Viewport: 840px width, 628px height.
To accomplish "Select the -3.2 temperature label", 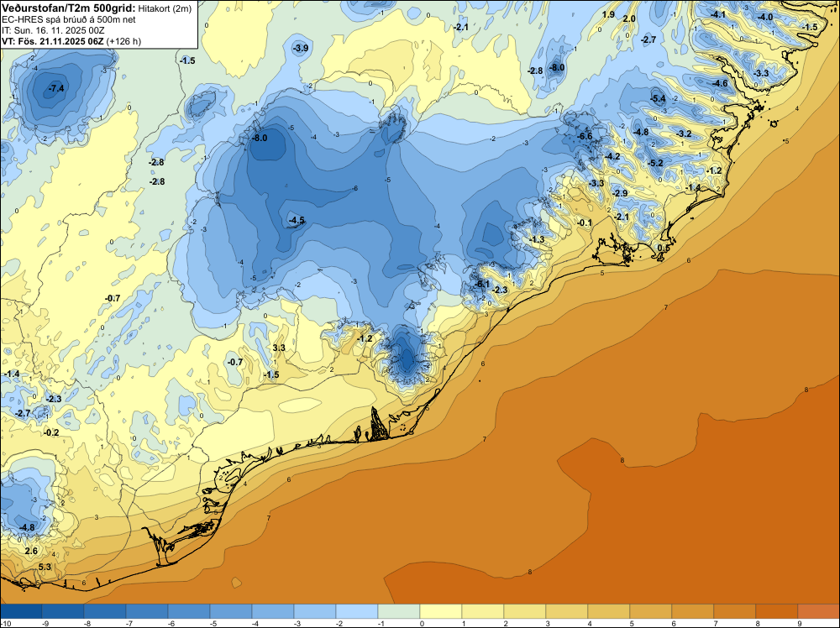I will [x=684, y=133].
